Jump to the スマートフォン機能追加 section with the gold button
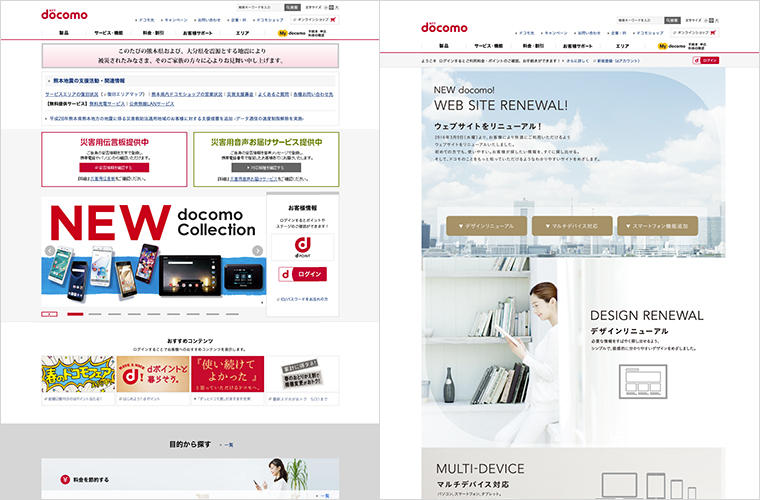760x500 pixels. 657,226
